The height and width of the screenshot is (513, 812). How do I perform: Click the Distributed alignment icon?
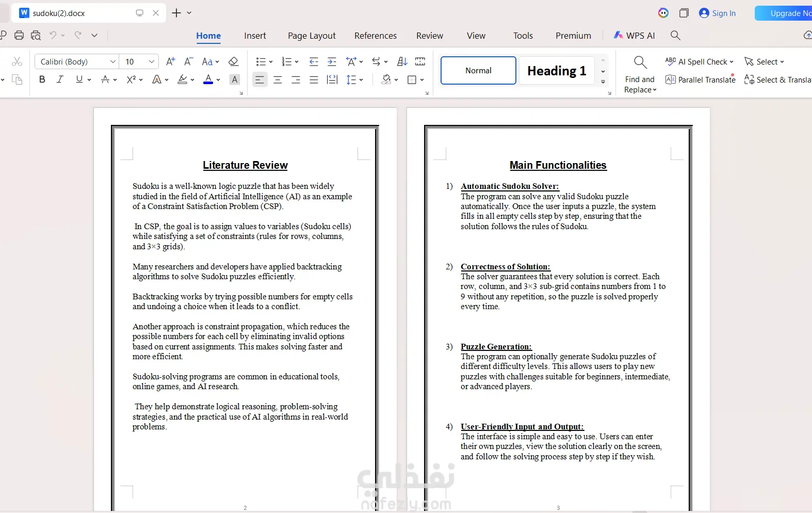click(332, 79)
